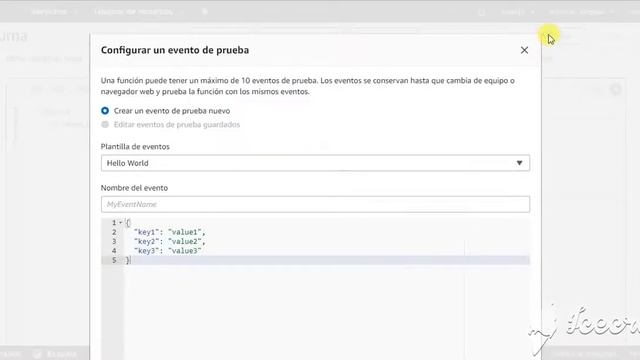Click the "key3": "value3" line in editor
The width and height of the screenshot is (640, 360).
pos(167,251)
